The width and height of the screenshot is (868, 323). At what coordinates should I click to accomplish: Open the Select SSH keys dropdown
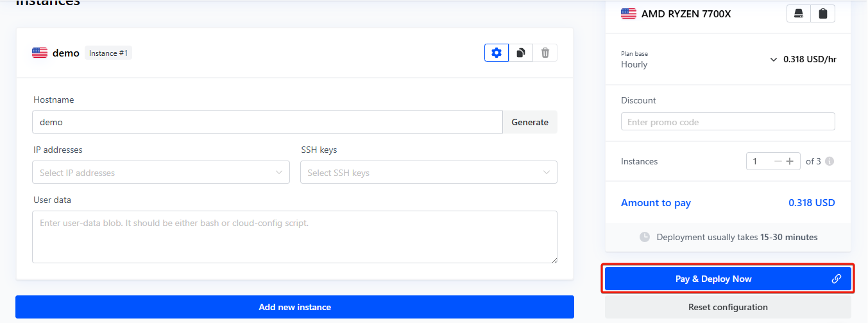click(x=429, y=172)
